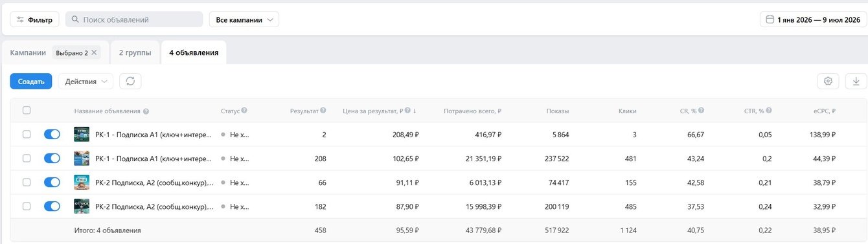Toggle off the first РК-1 ad switch
The image size is (868, 244).
(52, 134)
